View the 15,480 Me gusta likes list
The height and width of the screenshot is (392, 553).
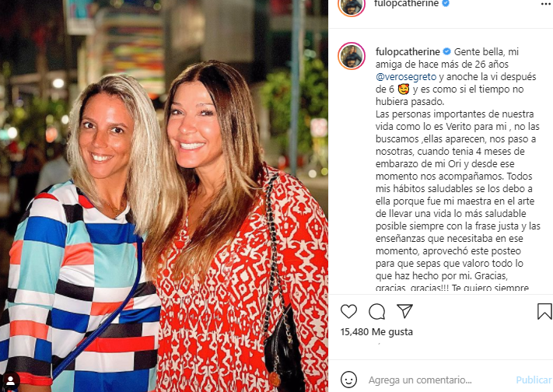pyautogui.click(x=376, y=331)
